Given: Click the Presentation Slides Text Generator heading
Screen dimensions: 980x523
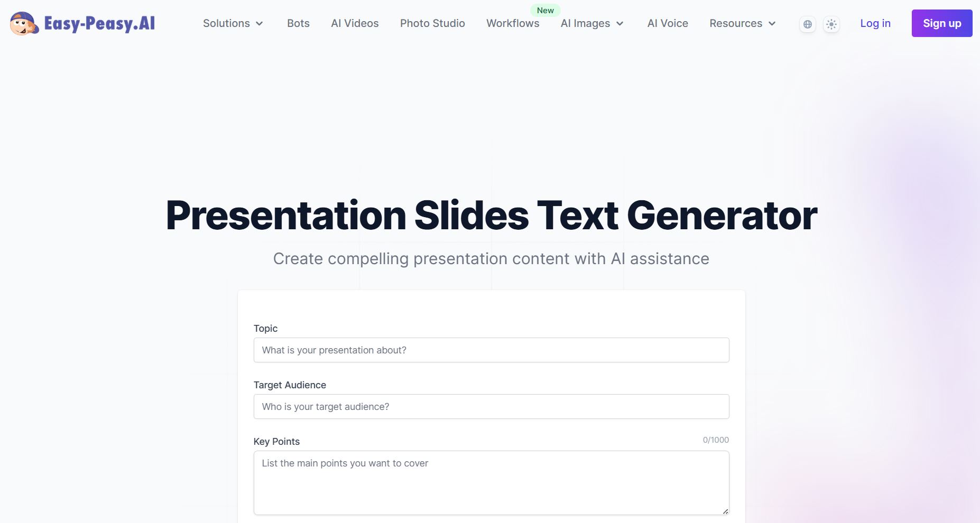Looking at the screenshot, I should 491,216.
